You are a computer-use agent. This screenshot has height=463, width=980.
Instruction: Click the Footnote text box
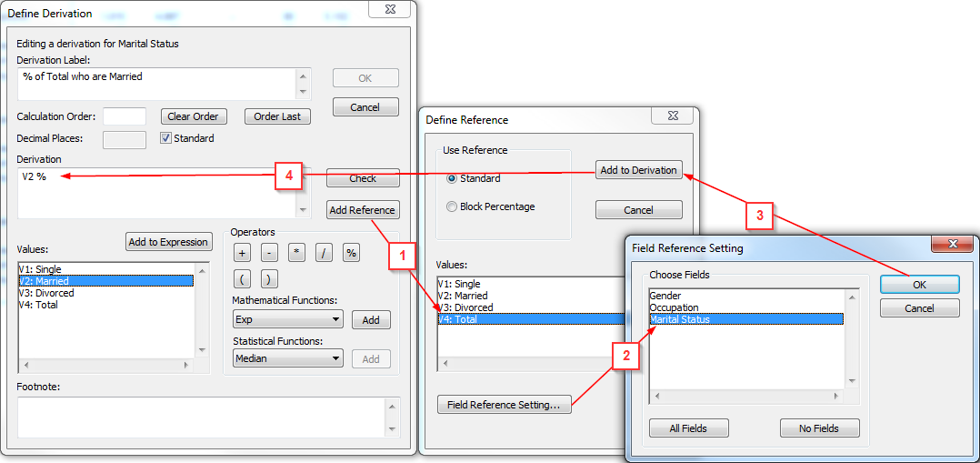tap(201, 417)
